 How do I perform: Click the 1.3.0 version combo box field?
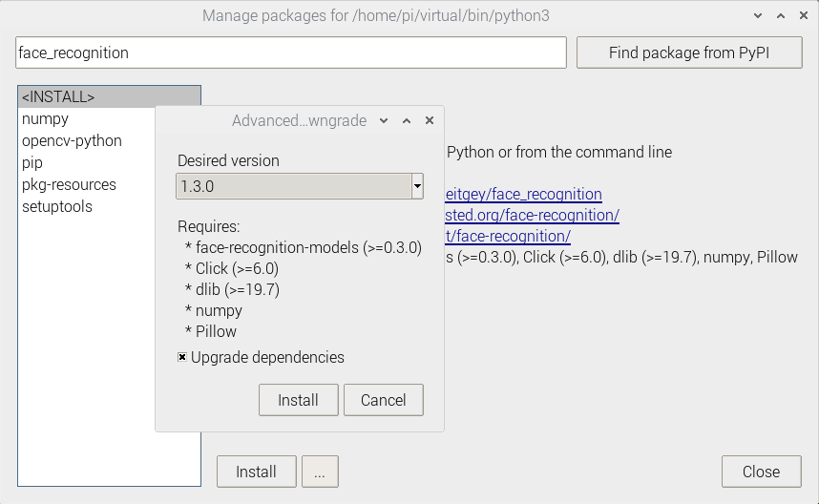293,186
